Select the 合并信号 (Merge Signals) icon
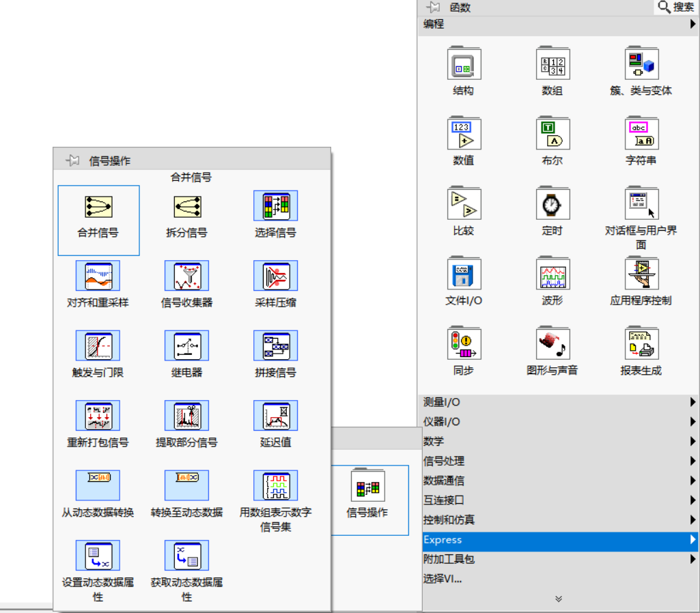Screen dimensions: 700x613 pyautogui.click(x=98, y=207)
